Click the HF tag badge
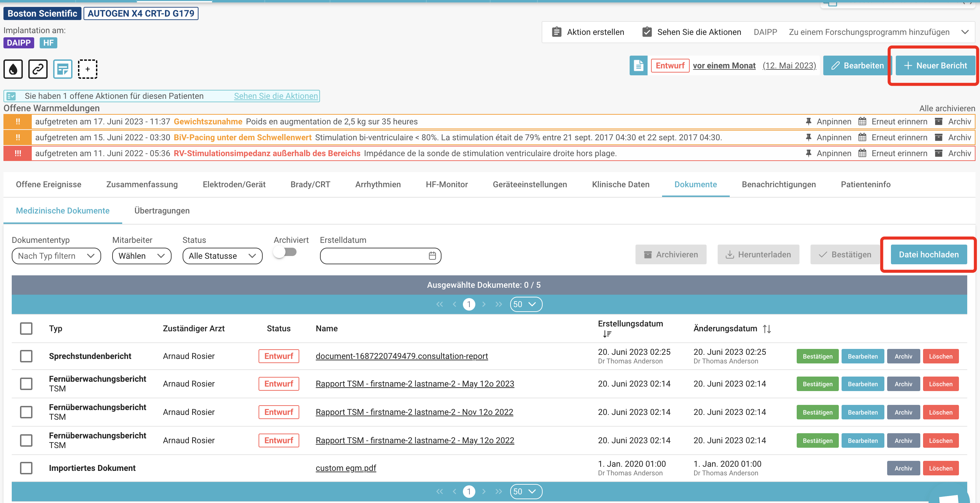 [48, 42]
